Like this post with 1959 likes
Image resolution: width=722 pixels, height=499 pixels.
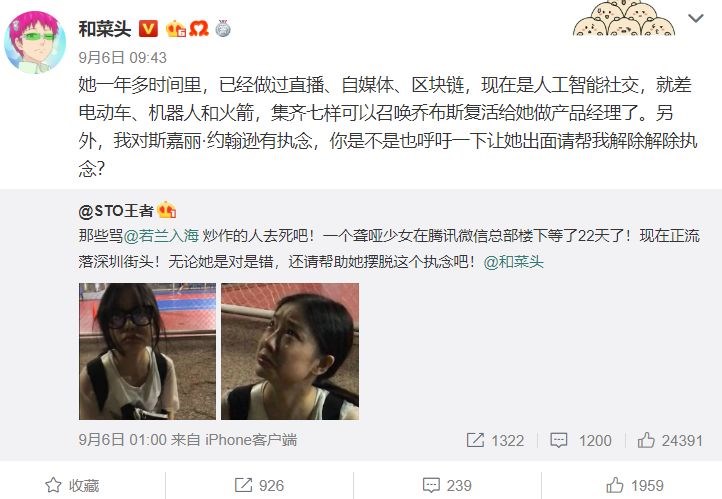(x=635, y=485)
